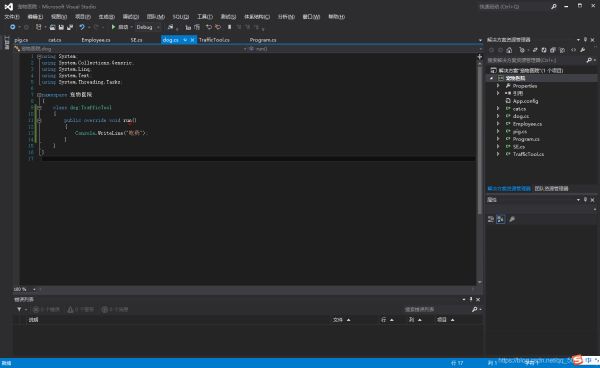600x368 pixels.
Task: Toggle the messages filter in error list
Action: pyautogui.click(x=115, y=309)
